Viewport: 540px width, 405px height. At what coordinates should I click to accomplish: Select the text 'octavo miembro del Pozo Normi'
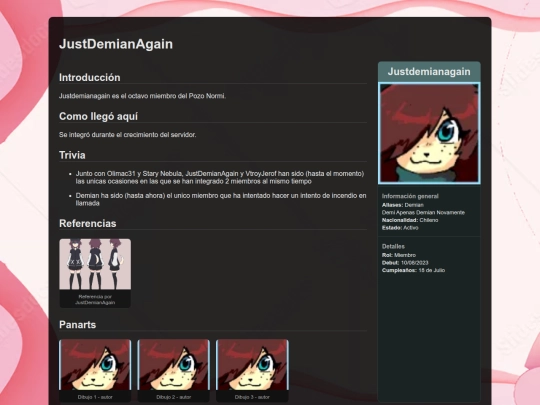[176, 96]
